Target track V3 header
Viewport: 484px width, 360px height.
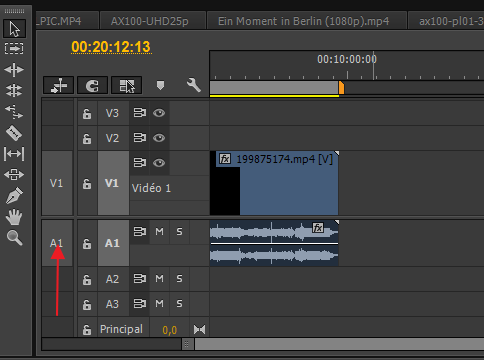(112, 113)
